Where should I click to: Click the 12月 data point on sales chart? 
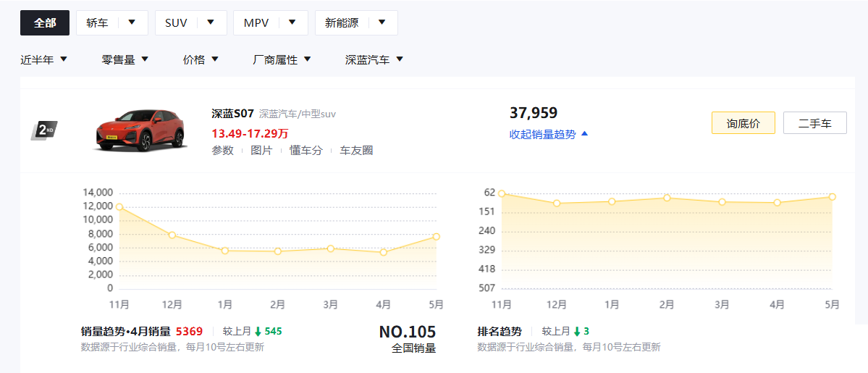click(172, 235)
